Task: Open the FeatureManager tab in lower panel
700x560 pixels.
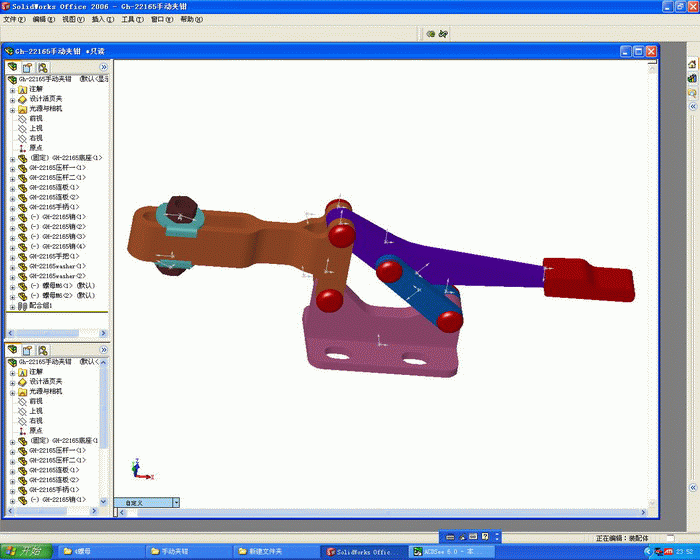Action: pos(12,350)
